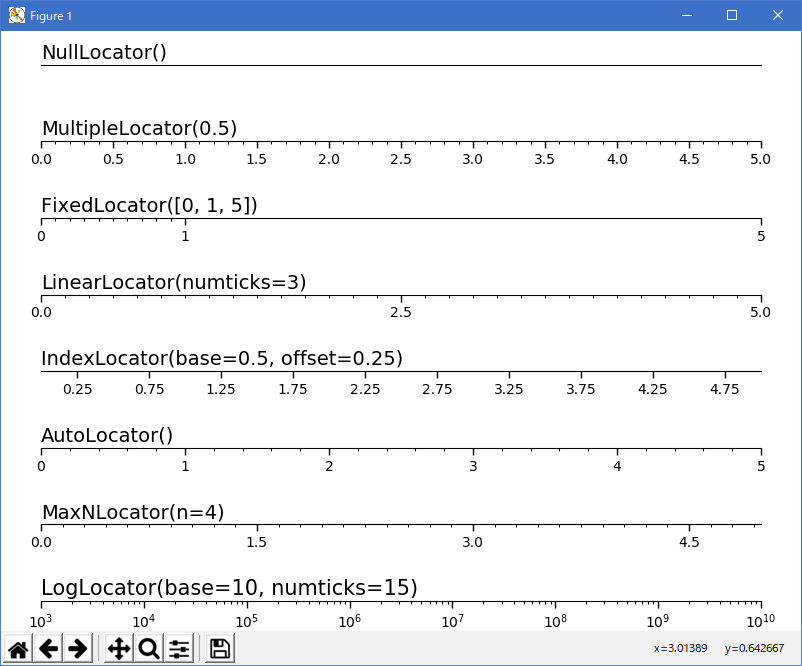Screen dimensions: 802x666
Task: Click the 10^7 log tick label
Action: (x=453, y=621)
